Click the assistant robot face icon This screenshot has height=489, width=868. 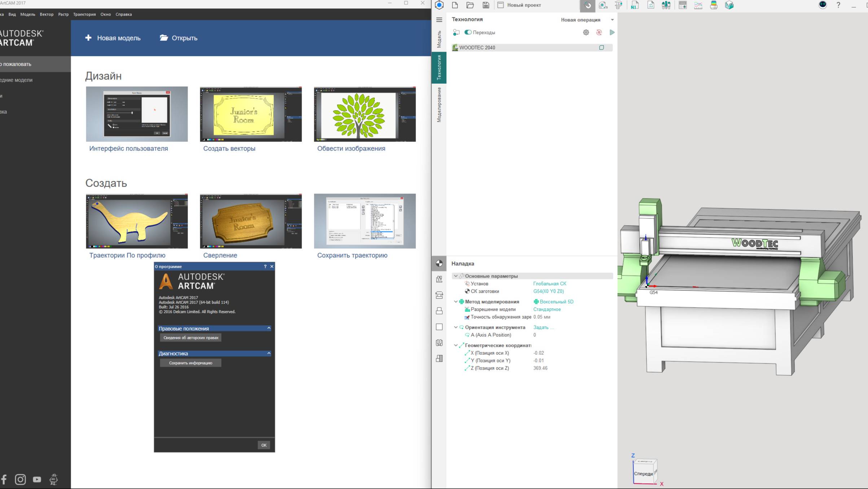tap(823, 5)
